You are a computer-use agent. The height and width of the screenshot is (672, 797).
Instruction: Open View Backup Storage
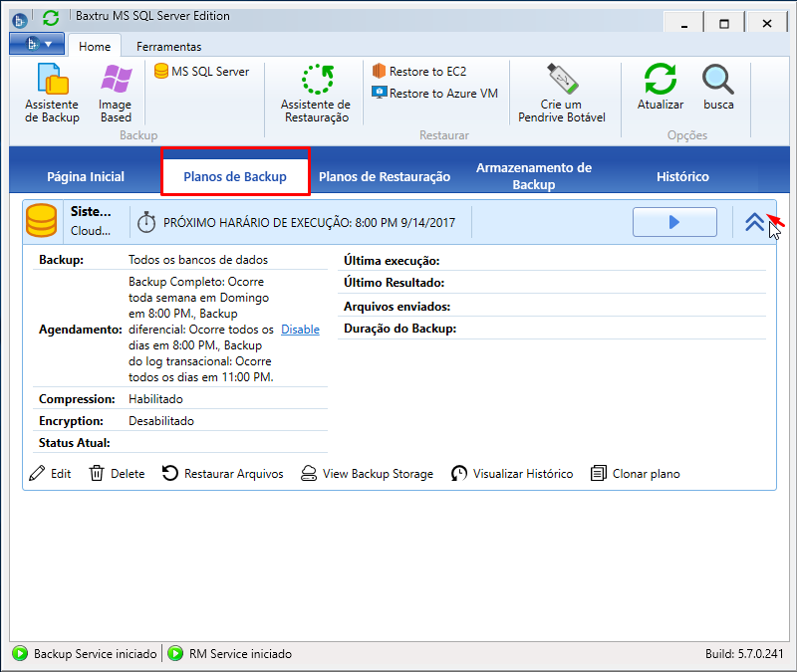coord(367,474)
